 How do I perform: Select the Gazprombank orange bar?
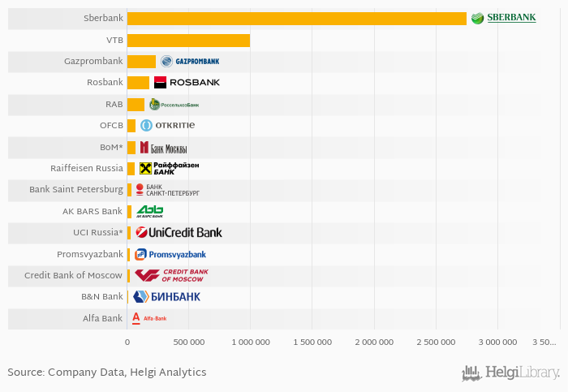[141, 62]
